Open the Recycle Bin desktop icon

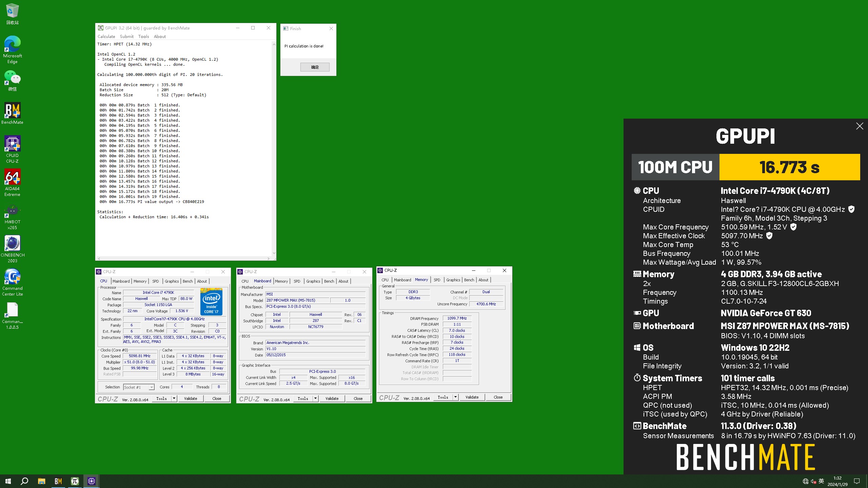point(13,14)
